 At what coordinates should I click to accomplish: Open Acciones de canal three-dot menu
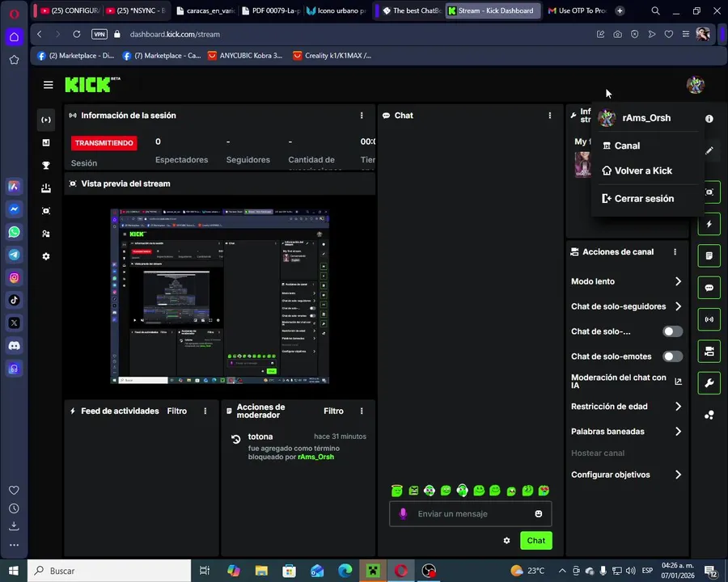tap(675, 252)
